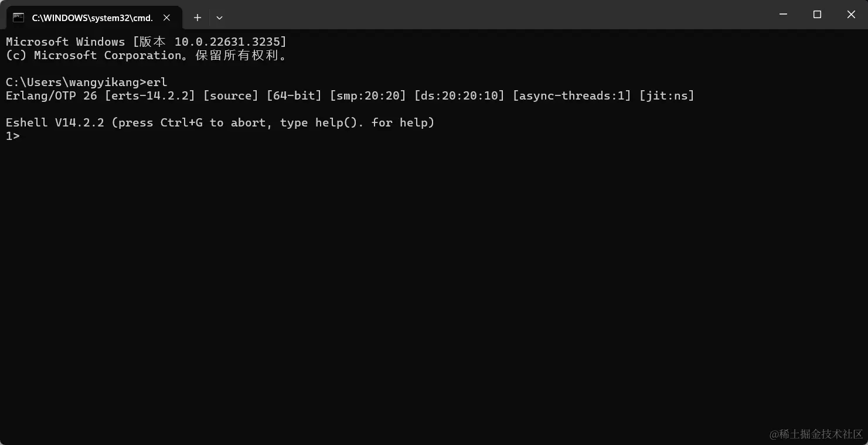Click the [jit:ns] text in output
Screen dimensions: 868x445
coord(666,95)
